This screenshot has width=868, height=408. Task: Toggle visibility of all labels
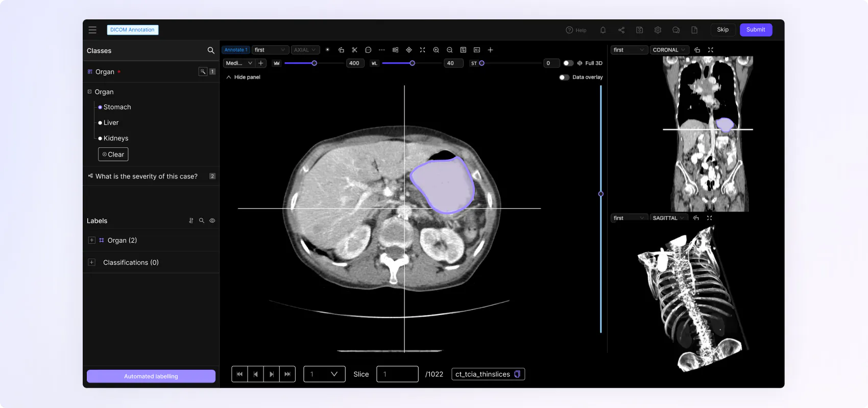coord(212,221)
